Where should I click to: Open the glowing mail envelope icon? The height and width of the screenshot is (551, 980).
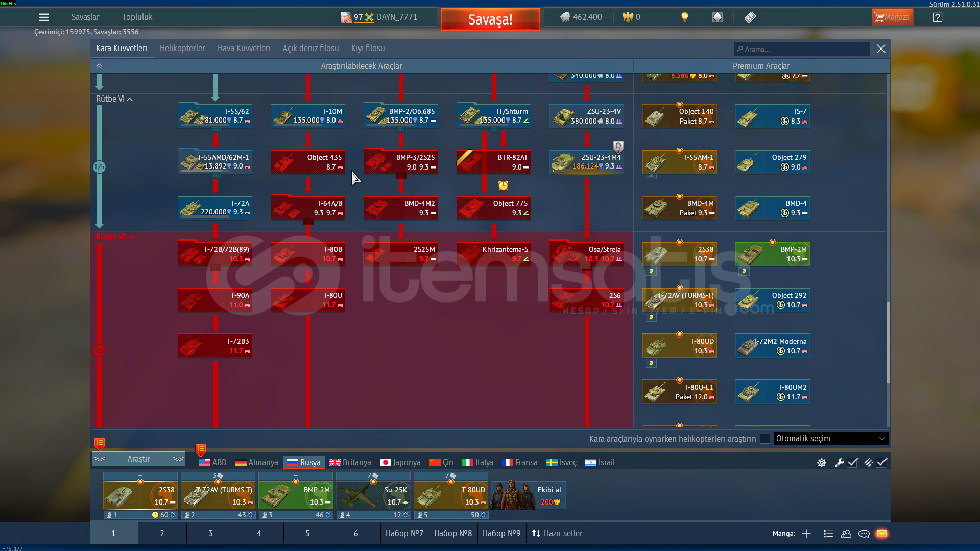[882, 534]
